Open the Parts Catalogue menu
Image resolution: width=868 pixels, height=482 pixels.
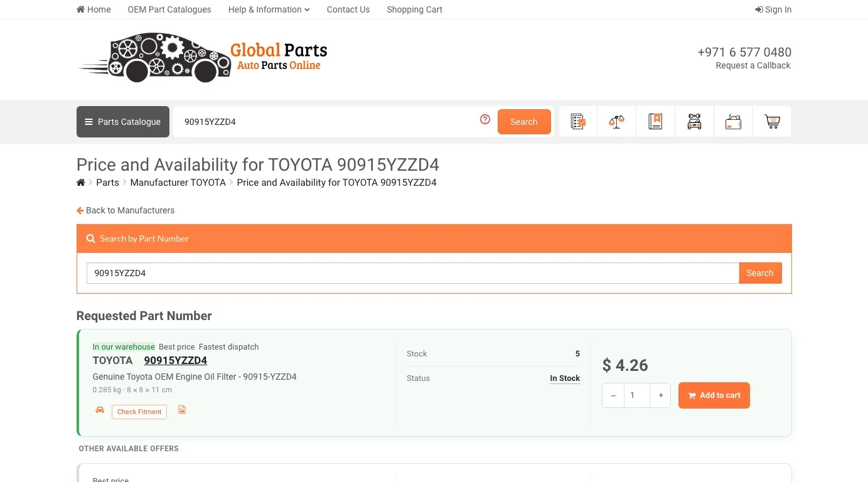pyautogui.click(x=123, y=122)
